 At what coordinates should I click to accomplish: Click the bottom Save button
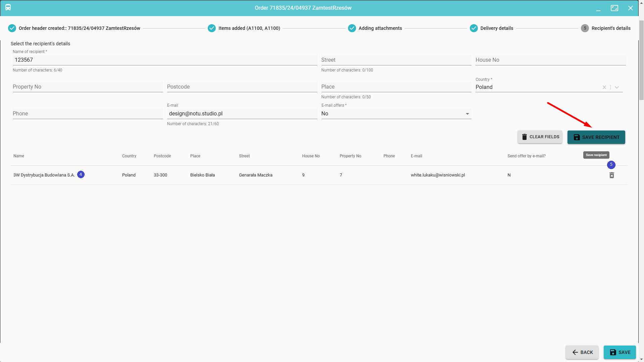tap(620, 352)
